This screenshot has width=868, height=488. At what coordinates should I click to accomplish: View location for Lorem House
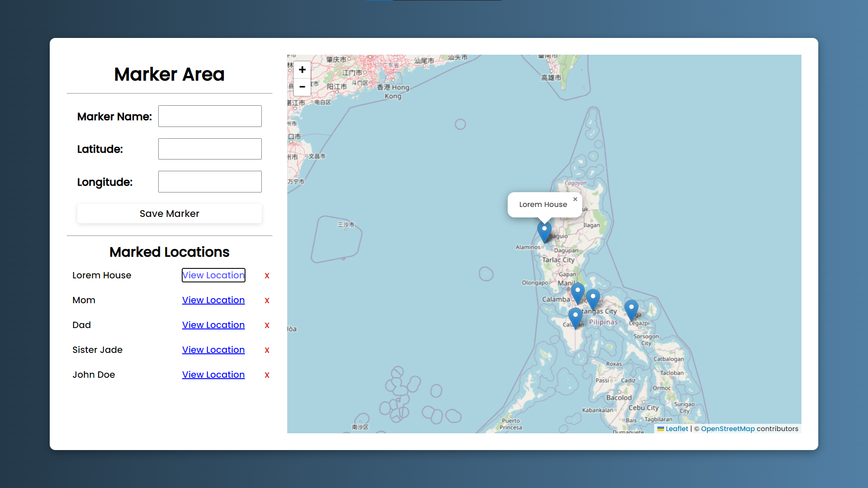(x=213, y=275)
